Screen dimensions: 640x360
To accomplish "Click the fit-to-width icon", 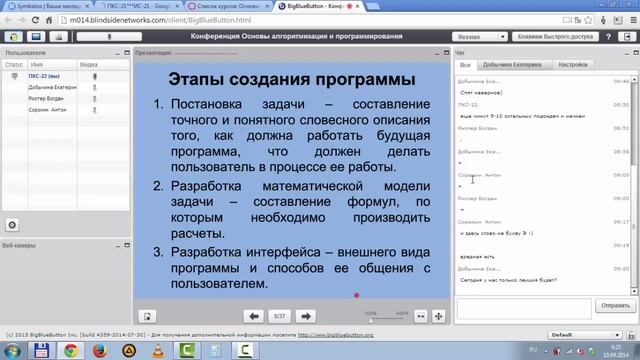I will point(420,316).
